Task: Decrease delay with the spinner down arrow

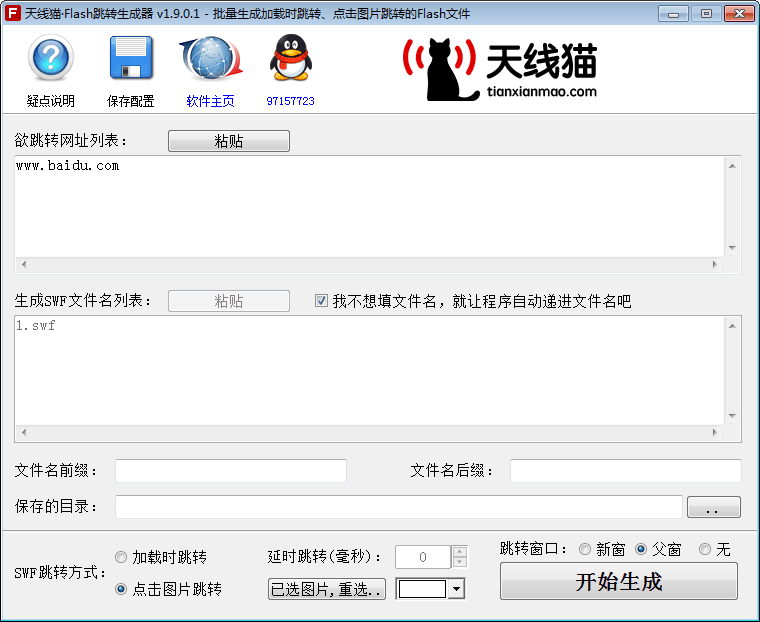Action: point(459,562)
